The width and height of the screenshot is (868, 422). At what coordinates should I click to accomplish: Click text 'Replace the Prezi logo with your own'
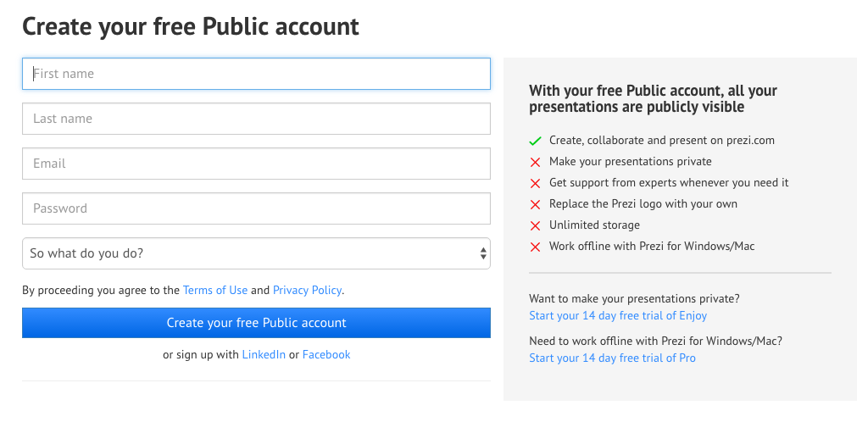click(643, 203)
